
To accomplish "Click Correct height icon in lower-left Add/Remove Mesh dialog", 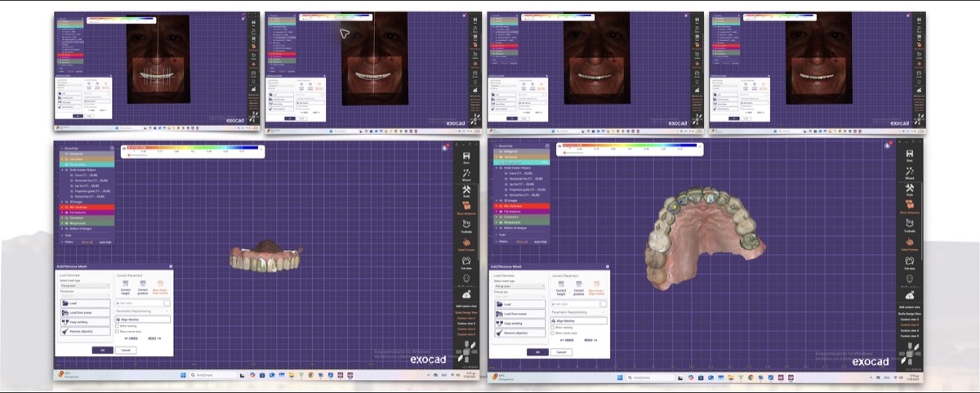I will [x=125, y=287].
